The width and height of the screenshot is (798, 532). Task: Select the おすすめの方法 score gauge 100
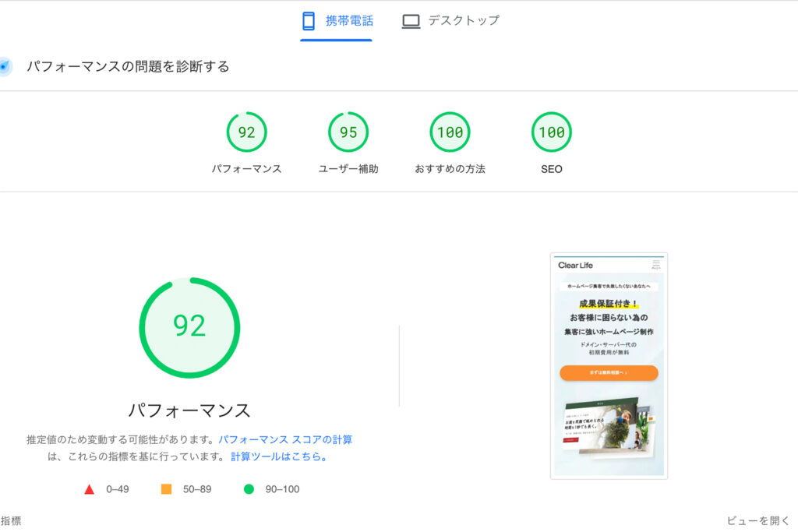pos(450,132)
